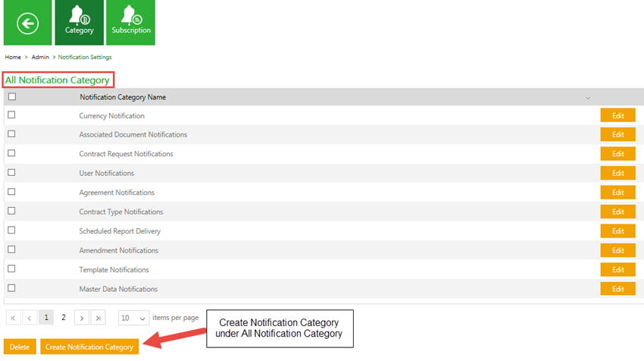Check the Currency Notification row checkbox
The width and height of the screenshot is (644, 361).
pos(11,115)
